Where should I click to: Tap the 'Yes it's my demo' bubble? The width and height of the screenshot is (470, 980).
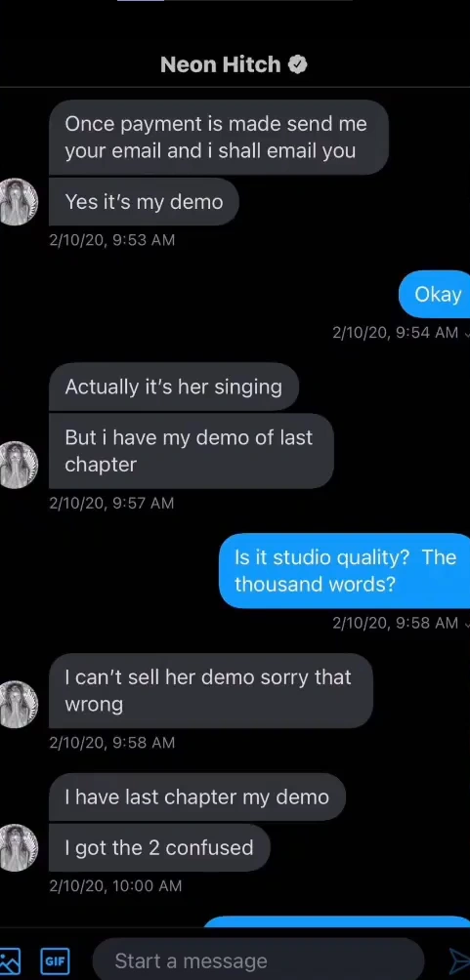pyautogui.click(x=144, y=202)
